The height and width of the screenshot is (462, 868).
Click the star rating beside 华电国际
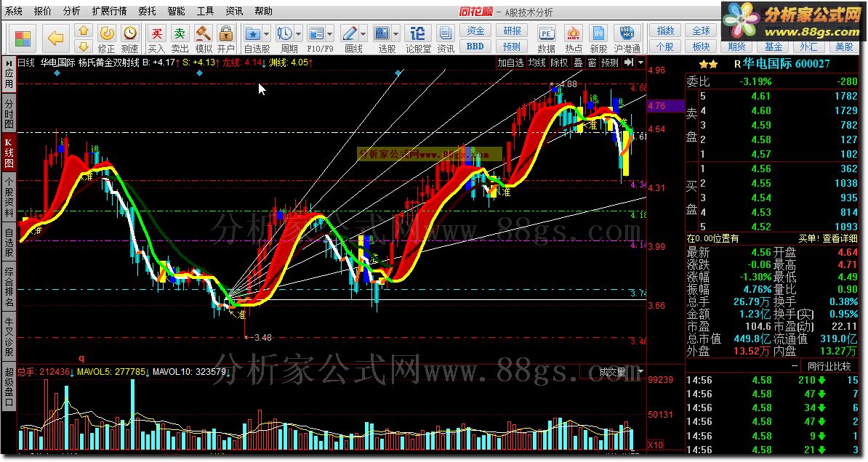(709, 64)
